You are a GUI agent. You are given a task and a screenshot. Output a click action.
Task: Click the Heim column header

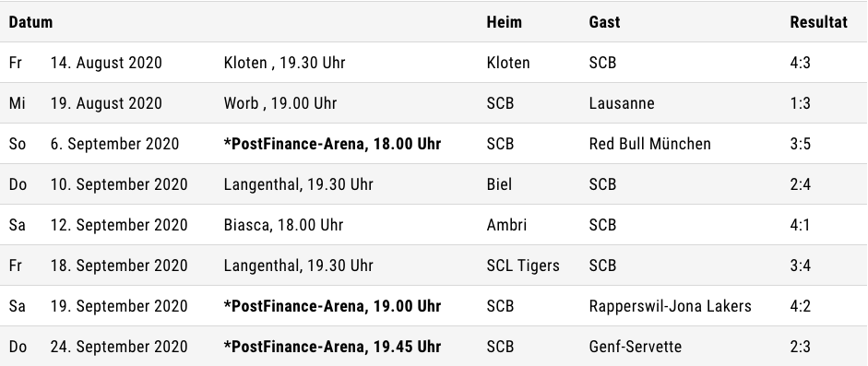tap(504, 22)
